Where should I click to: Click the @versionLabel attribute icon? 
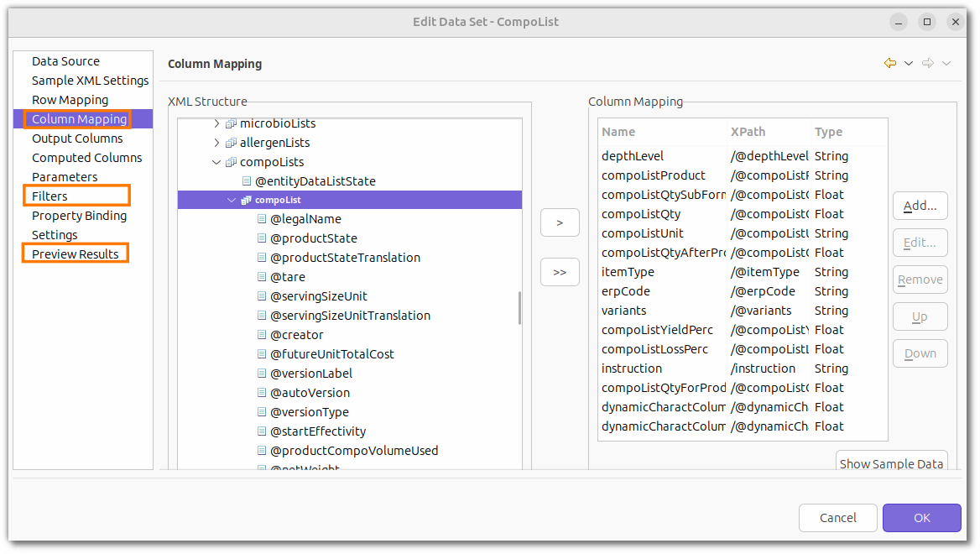pos(262,374)
